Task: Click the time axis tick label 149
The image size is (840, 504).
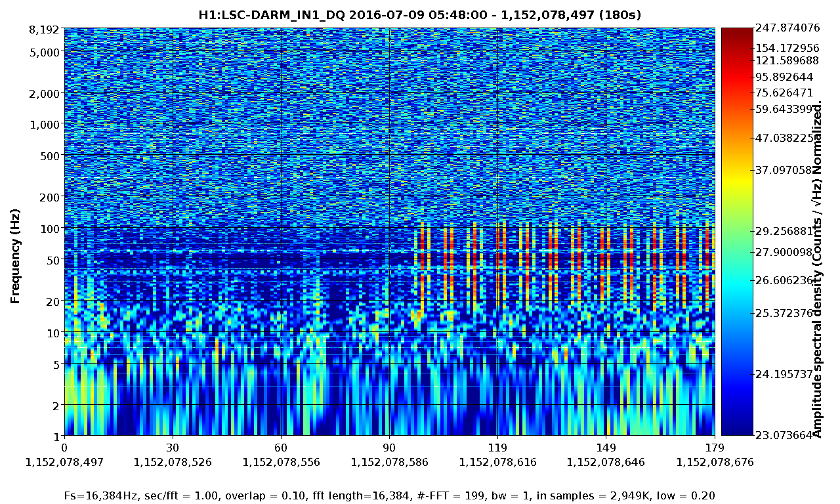Action: (606, 448)
